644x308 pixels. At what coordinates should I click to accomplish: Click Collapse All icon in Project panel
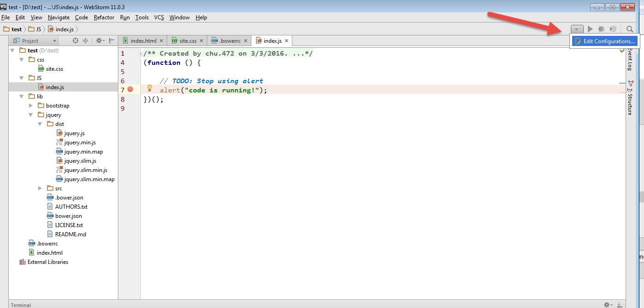point(85,40)
